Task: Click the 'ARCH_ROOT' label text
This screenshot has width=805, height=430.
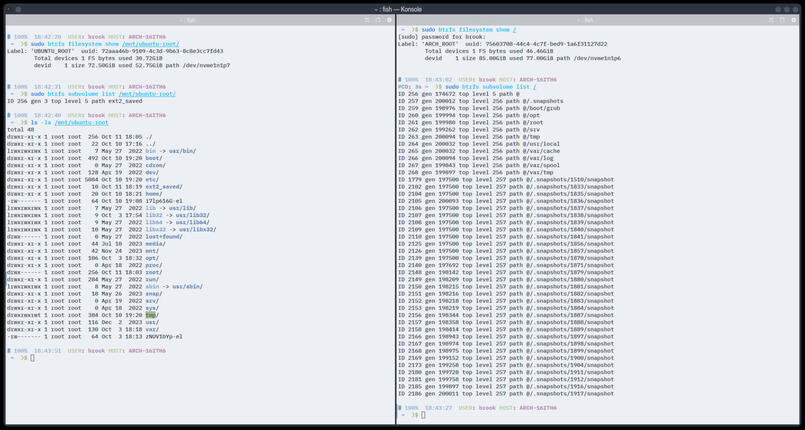Action: coord(439,44)
